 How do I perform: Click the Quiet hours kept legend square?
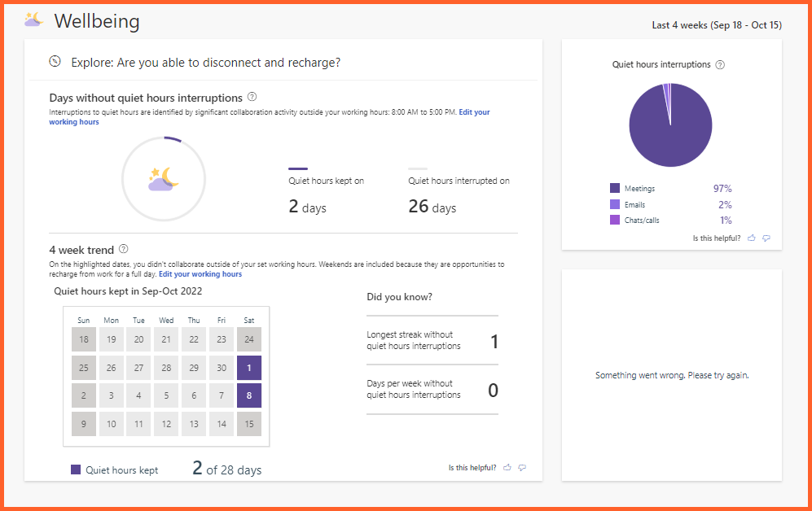[76, 470]
